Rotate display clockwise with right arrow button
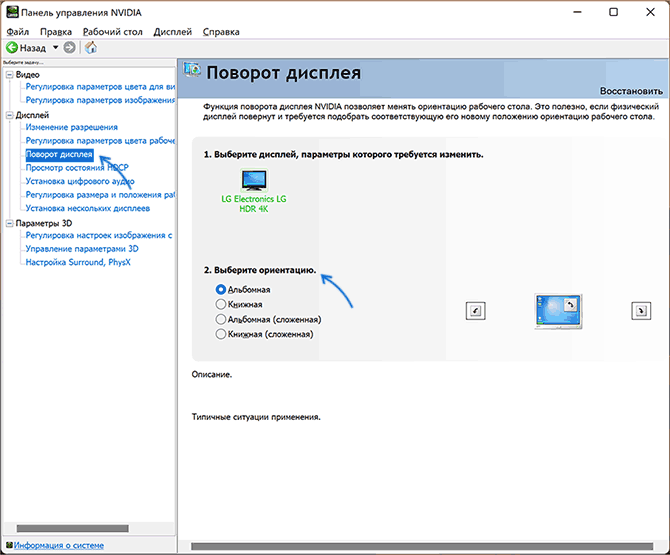 click(641, 311)
